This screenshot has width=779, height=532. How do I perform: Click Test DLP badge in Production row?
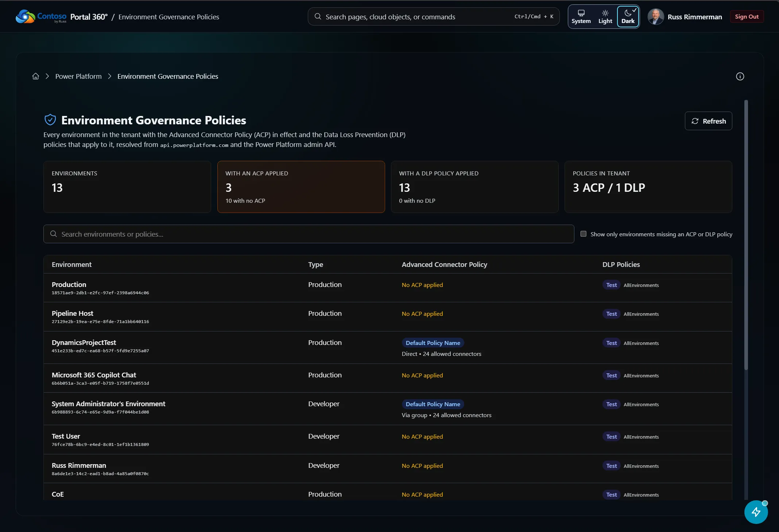[612, 285]
